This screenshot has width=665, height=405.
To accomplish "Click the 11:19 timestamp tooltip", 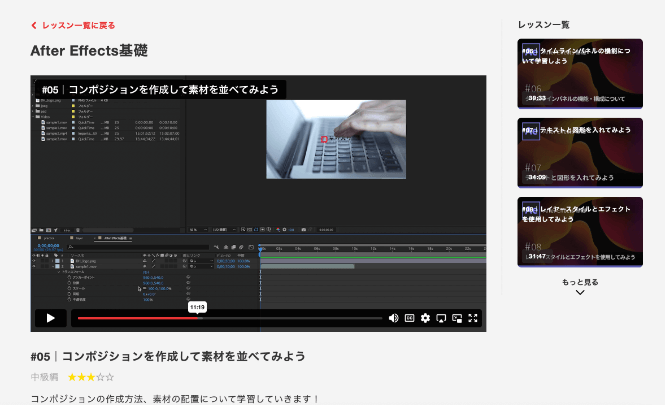I will click(x=198, y=307).
